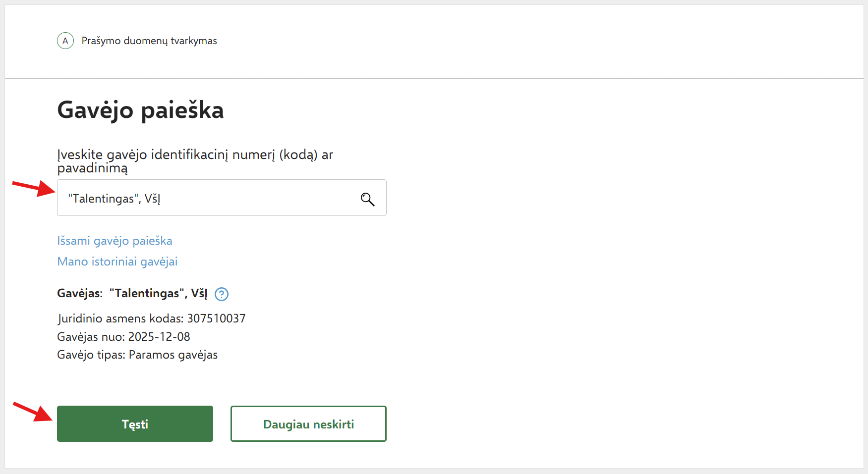Click the "Daugiau neskirti" button
868x474 pixels.
(x=308, y=424)
